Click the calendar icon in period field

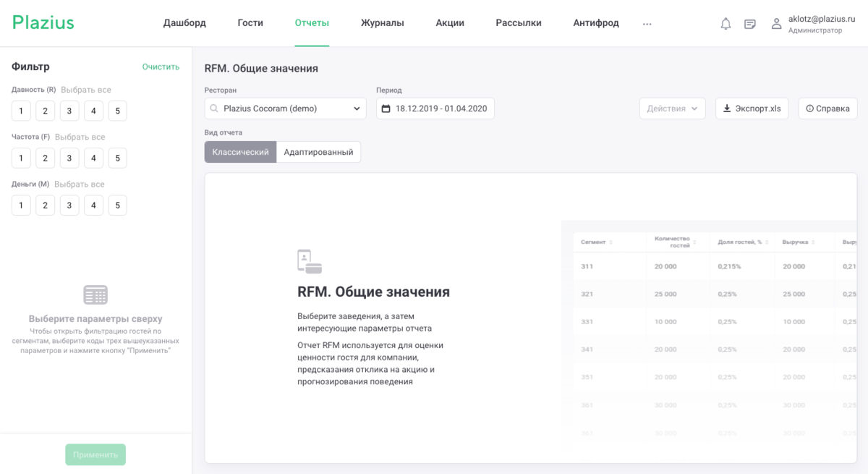[x=386, y=109]
